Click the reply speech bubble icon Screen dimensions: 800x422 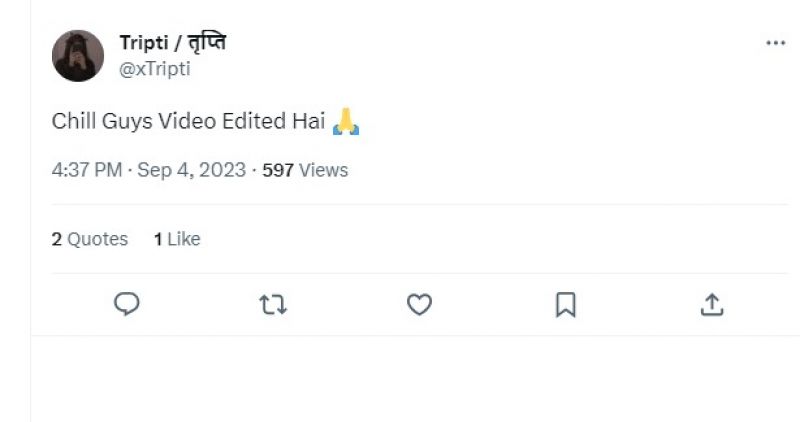click(127, 304)
